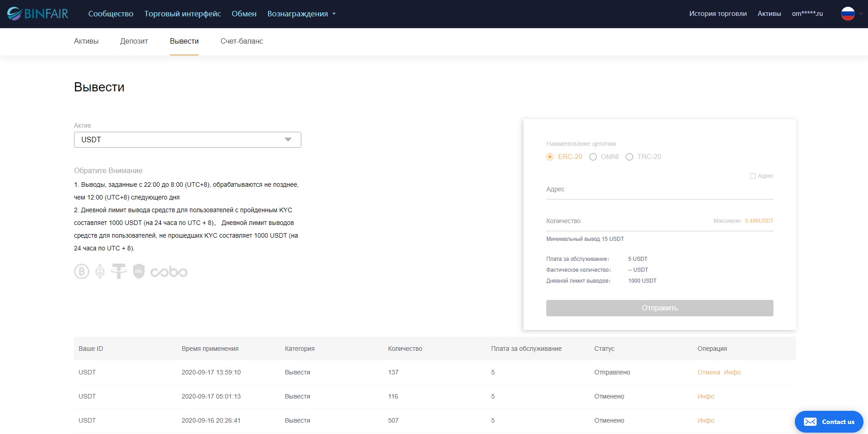Tick the Адрес checkbox
Screen dimensions: 868x434
coord(753,176)
